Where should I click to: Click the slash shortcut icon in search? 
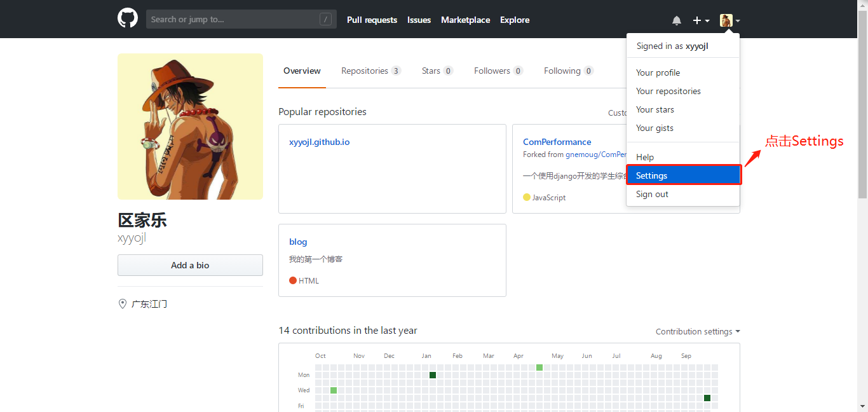click(x=325, y=20)
